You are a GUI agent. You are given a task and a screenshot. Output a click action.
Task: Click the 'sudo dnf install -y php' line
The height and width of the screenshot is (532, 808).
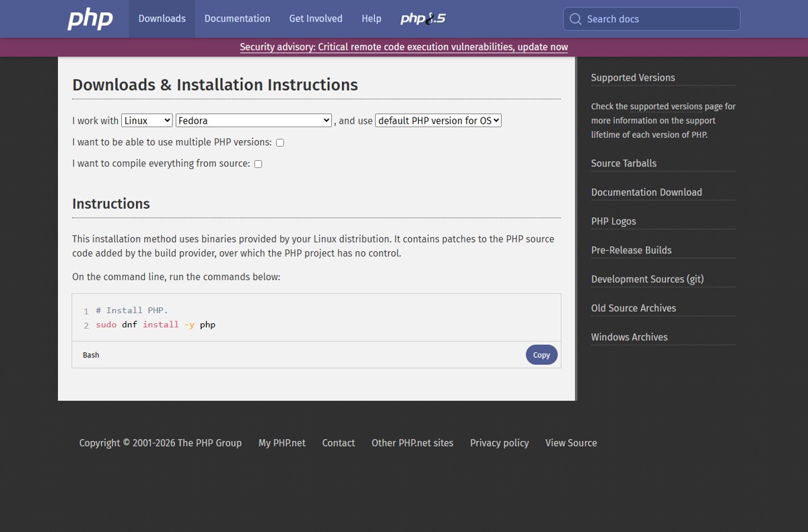point(156,325)
